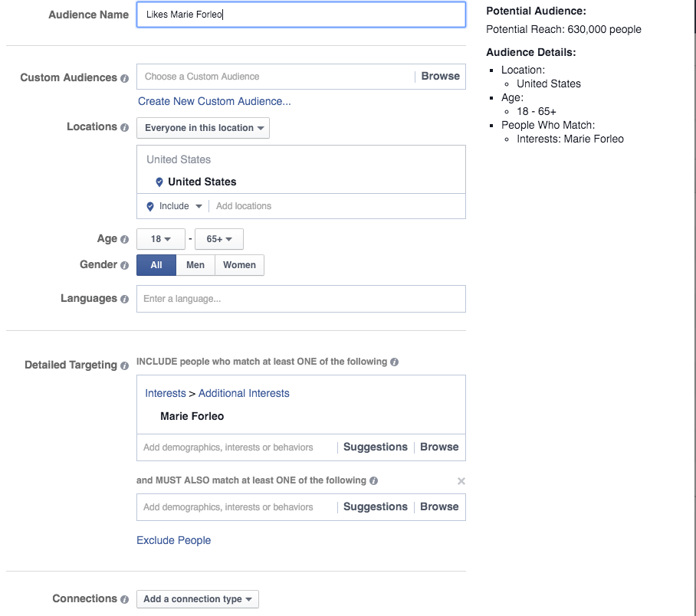Select the bold United States location entry
696x616 pixels.
(x=202, y=182)
